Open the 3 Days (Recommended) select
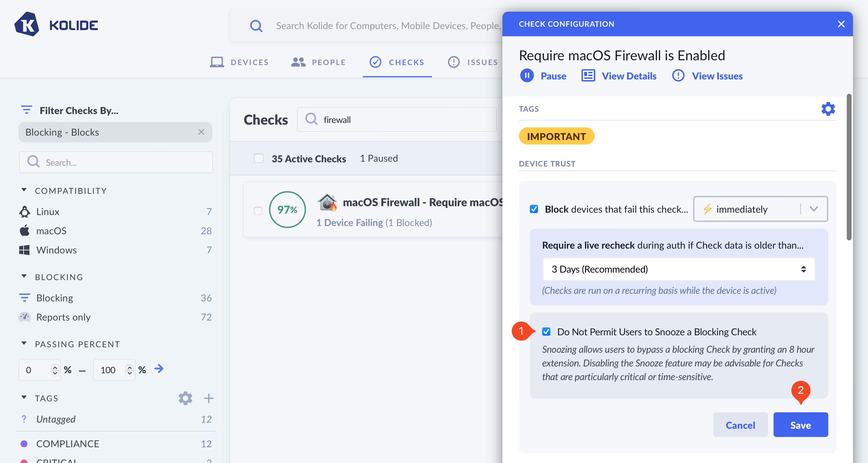Viewport: 868px width, 463px height. coord(678,269)
